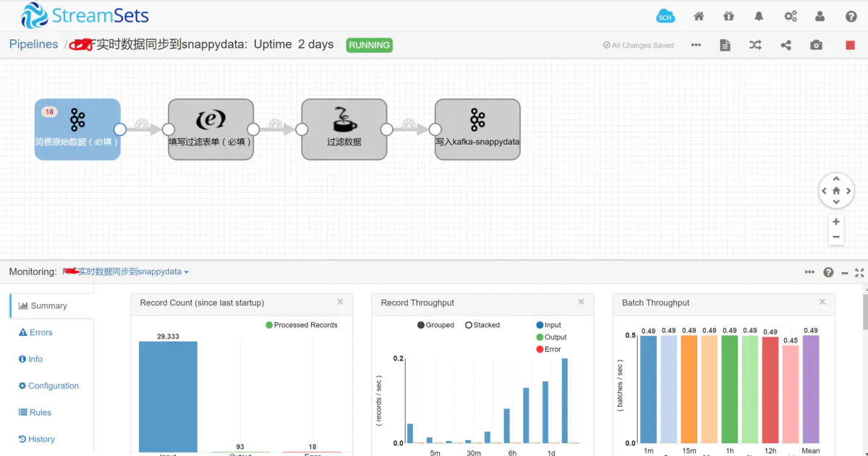
Task: Select the Grouped chart option
Action: point(435,325)
